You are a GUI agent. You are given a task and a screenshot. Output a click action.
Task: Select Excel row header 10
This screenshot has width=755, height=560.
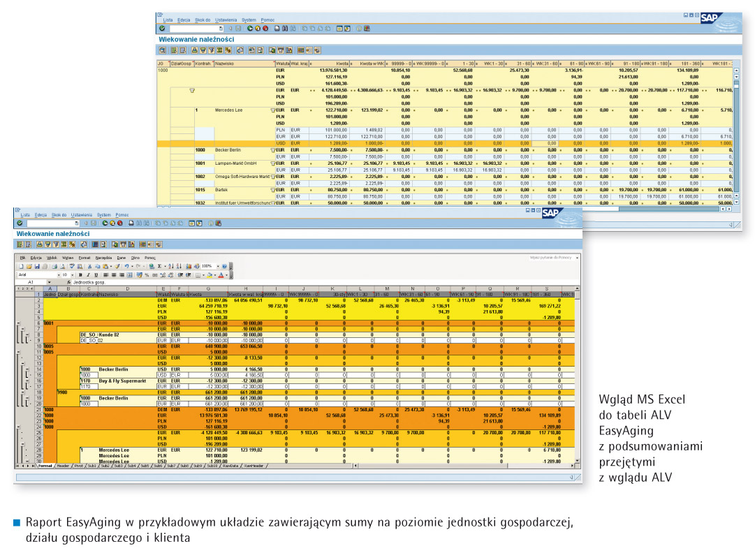point(39,346)
